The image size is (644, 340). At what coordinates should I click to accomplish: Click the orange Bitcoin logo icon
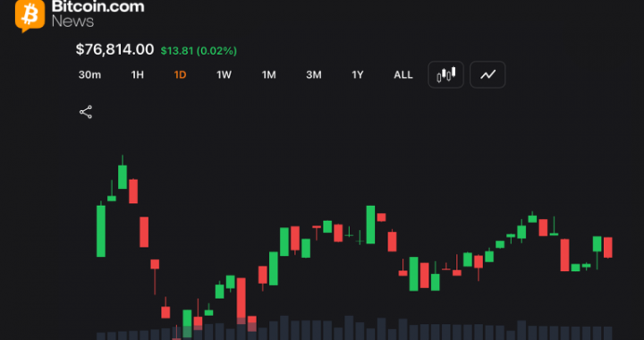click(x=30, y=15)
